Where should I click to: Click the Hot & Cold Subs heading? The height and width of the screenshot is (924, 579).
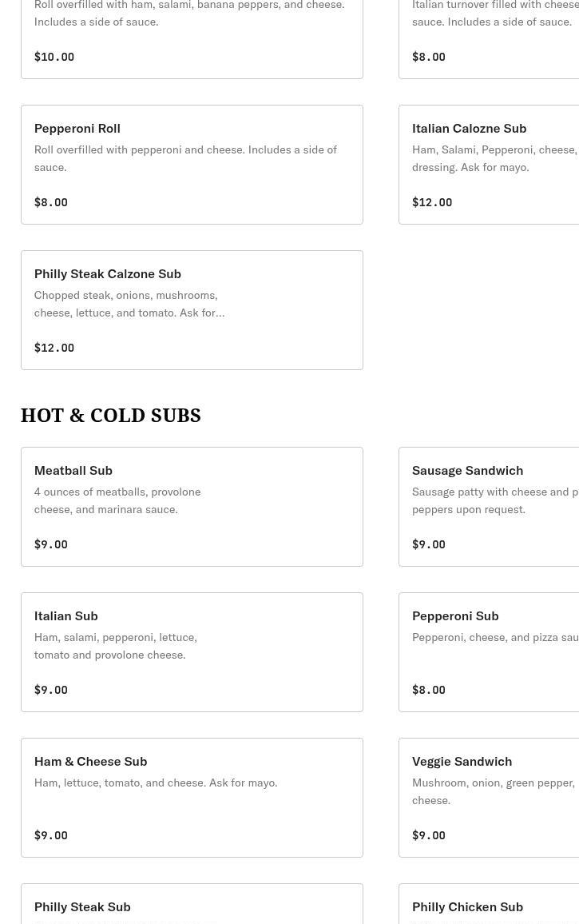click(111, 416)
